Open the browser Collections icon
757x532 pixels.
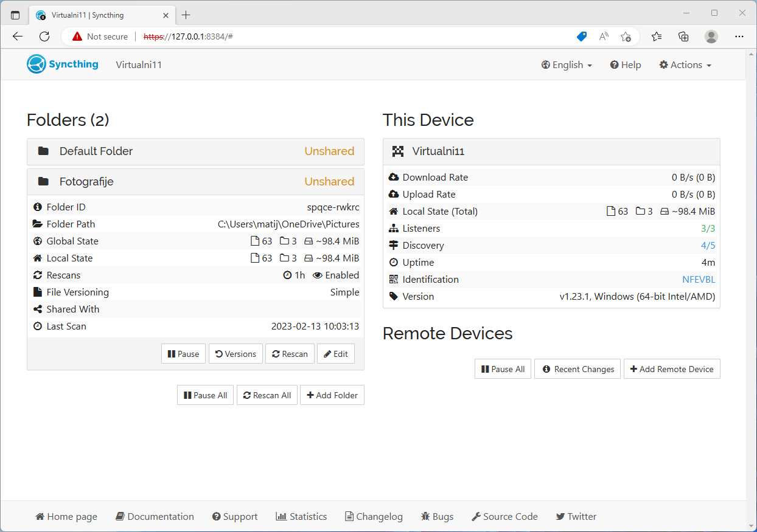683,36
